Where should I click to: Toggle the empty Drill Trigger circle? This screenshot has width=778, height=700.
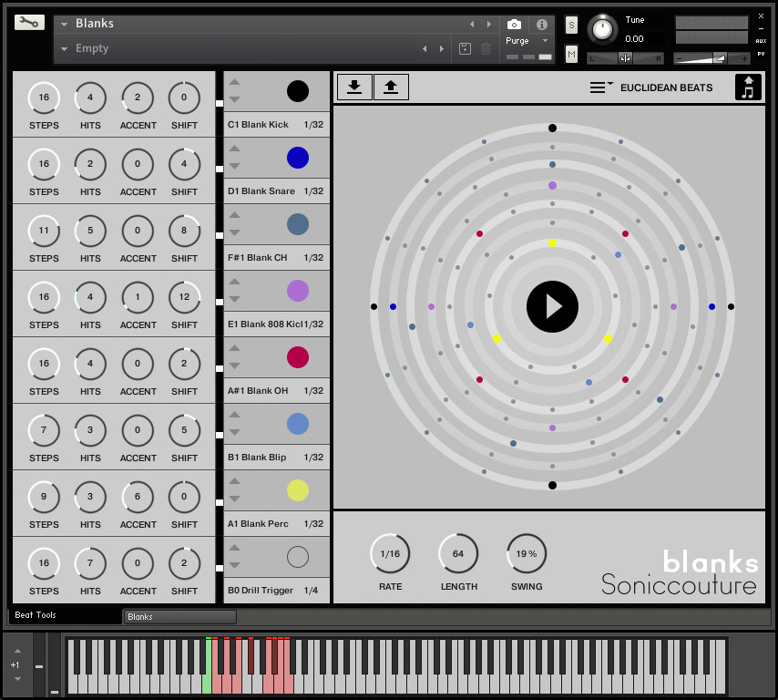(x=298, y=557)
